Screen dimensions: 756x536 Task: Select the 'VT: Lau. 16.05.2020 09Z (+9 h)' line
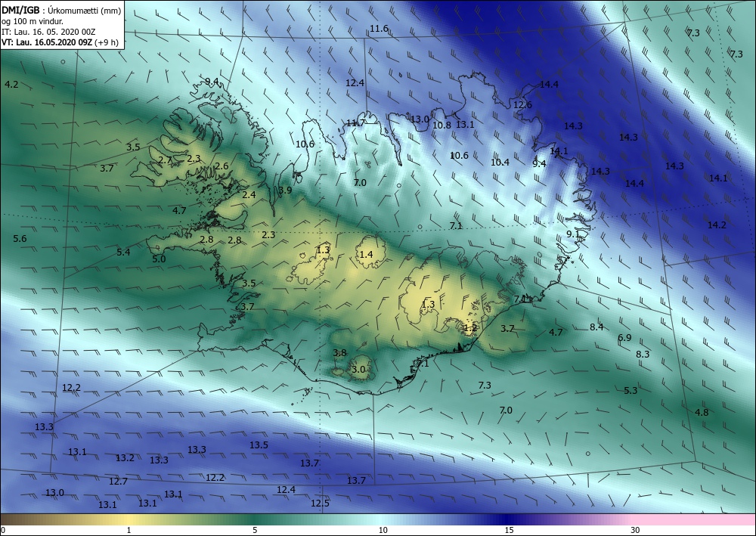[x=60, y=42]
